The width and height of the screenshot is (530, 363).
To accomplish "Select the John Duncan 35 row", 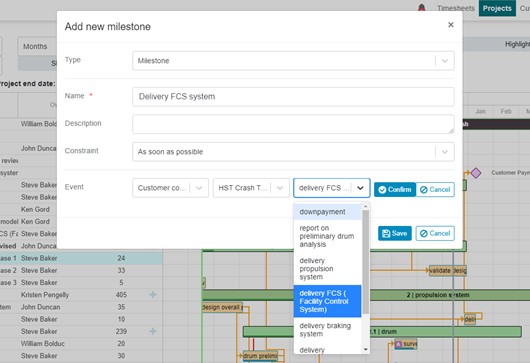I will (81, 307).
